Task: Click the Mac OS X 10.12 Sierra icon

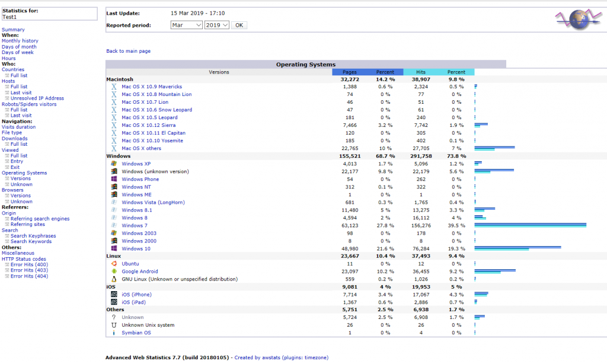Action: coord(114,125)
